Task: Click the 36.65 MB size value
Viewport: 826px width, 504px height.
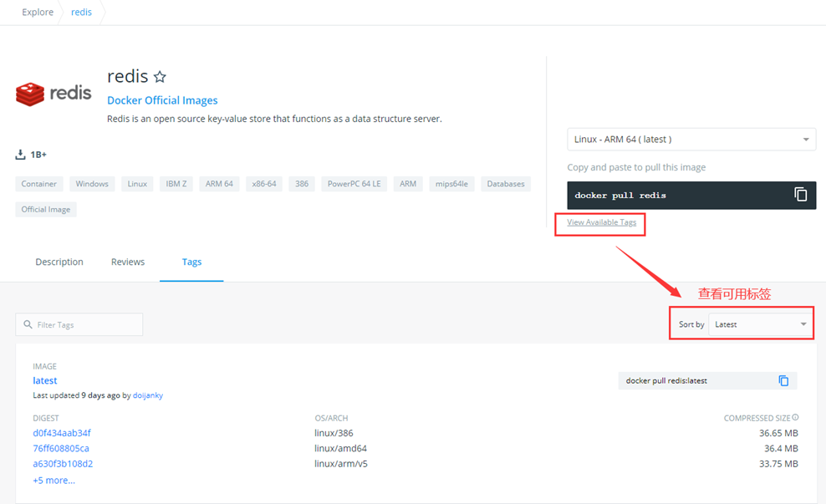Action: coord(778,433)
